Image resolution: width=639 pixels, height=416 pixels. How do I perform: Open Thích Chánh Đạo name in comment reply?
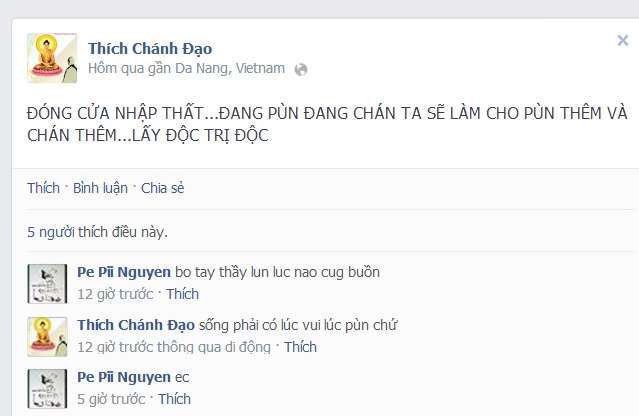[136, 325]
